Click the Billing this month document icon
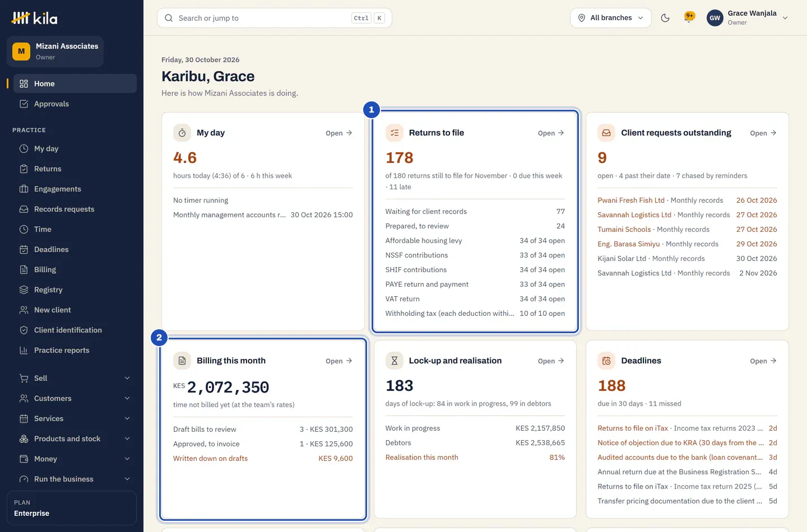807x532 pixels. 182,361
